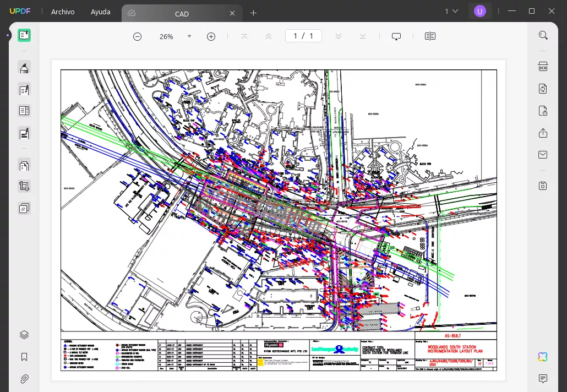This screenshot has height=392, width=567.
Task: Open the Reader mode icon in left sidebar
Action: [24, 35]
